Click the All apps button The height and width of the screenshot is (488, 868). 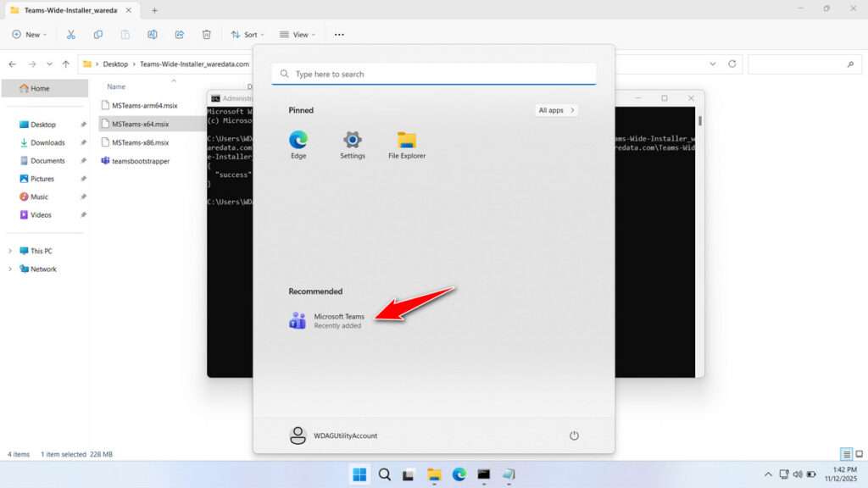click(555, 109)
